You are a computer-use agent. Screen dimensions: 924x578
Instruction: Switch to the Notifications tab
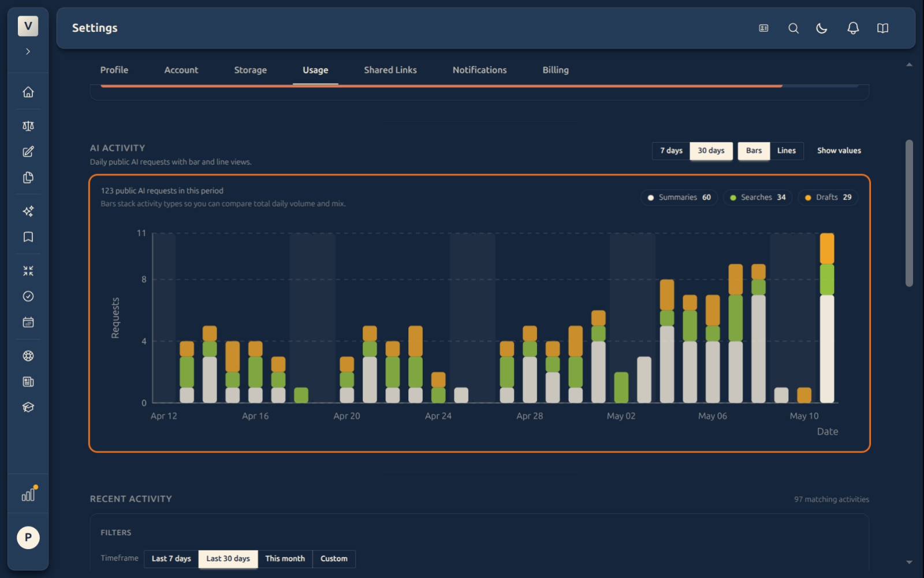point(479,70)
